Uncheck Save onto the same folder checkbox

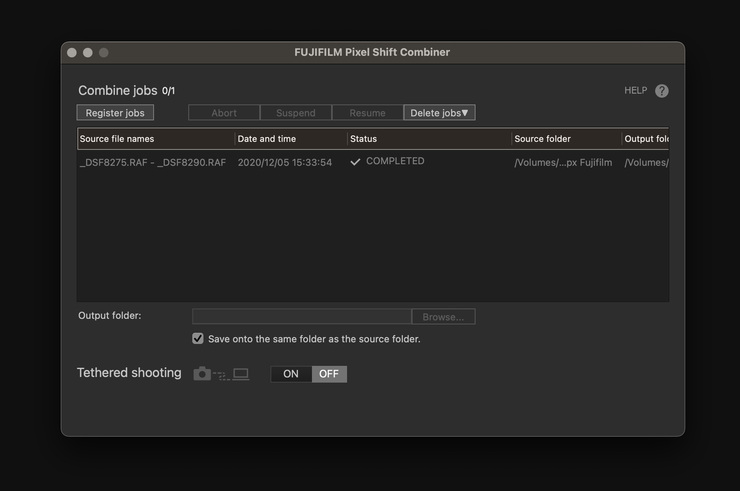(x=198, y=339)
